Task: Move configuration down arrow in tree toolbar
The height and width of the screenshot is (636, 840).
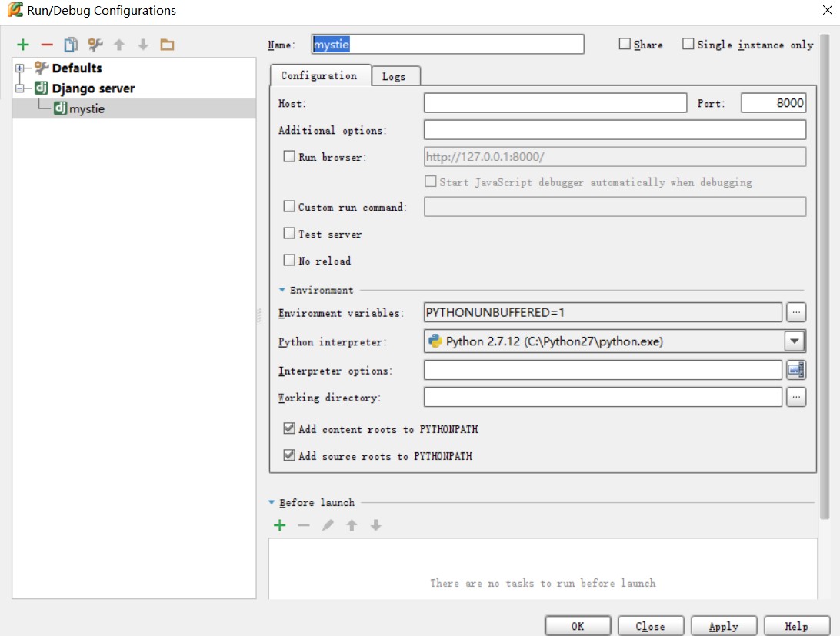Action: (x=143, y=45)
